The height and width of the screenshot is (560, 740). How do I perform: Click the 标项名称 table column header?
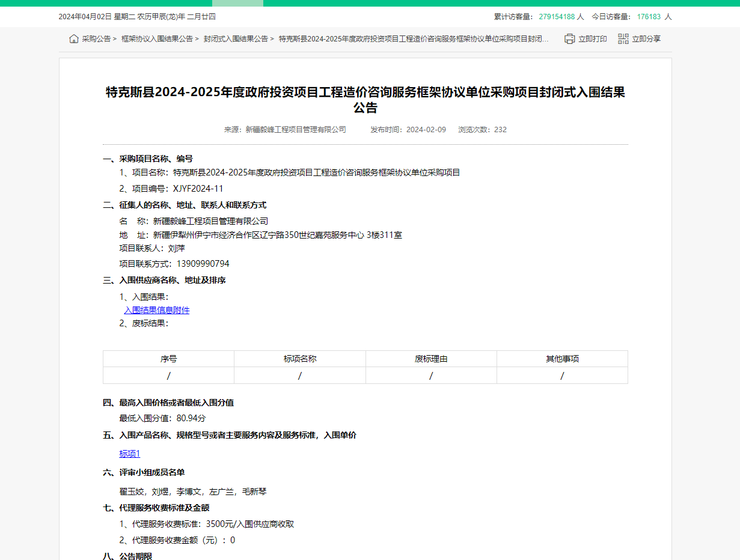point(300,359)
